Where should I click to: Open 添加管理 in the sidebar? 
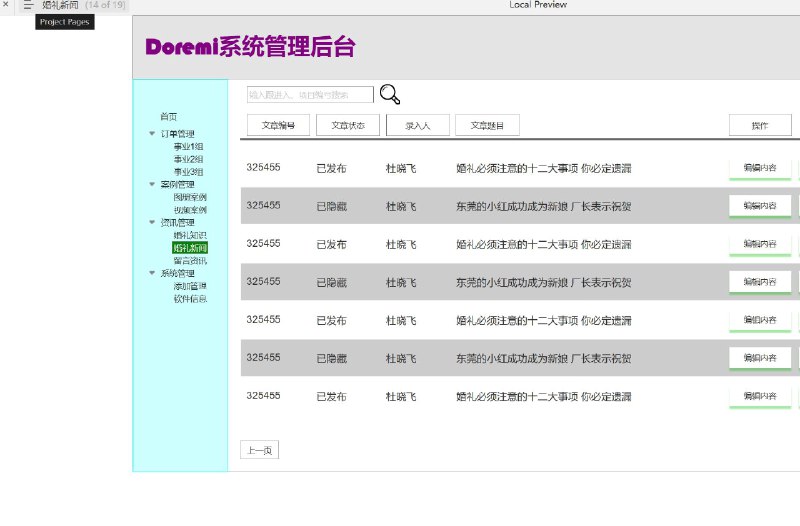190,286
